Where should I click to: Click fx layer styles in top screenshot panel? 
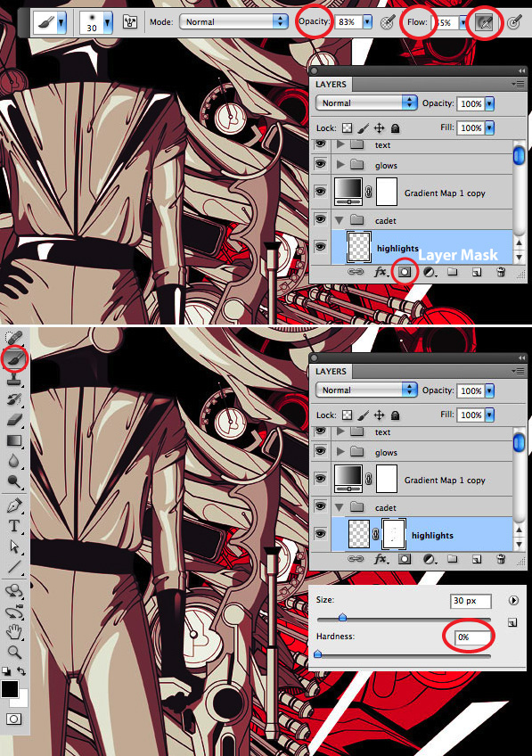(381, 272)
